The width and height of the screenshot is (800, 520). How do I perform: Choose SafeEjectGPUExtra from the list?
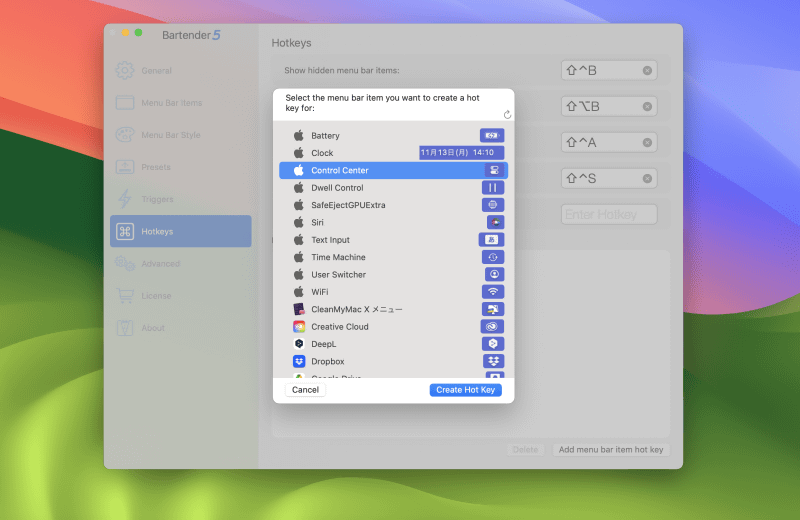tap(393, 205)
